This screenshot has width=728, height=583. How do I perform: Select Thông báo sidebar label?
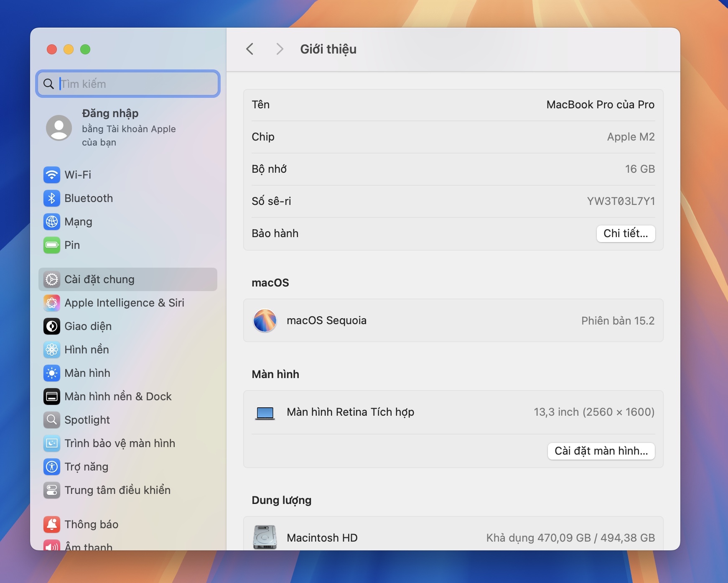[92, 524]
